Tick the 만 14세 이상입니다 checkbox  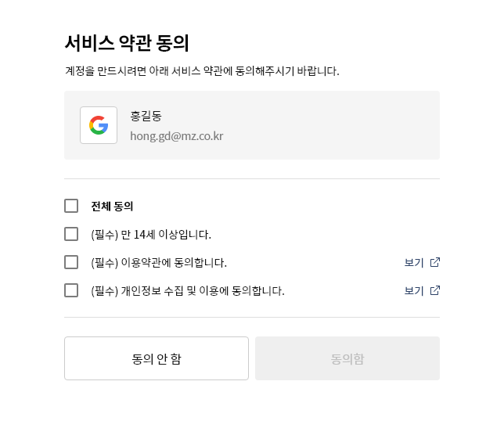(x=71, y=234)
